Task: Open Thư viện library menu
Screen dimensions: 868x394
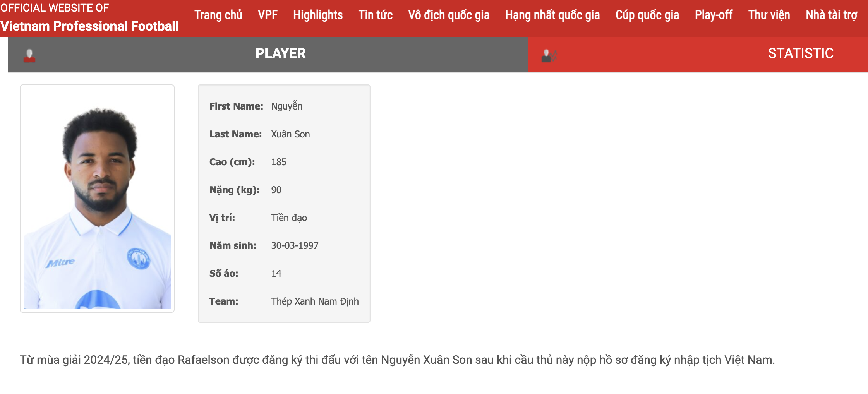Action: (769, 15)
